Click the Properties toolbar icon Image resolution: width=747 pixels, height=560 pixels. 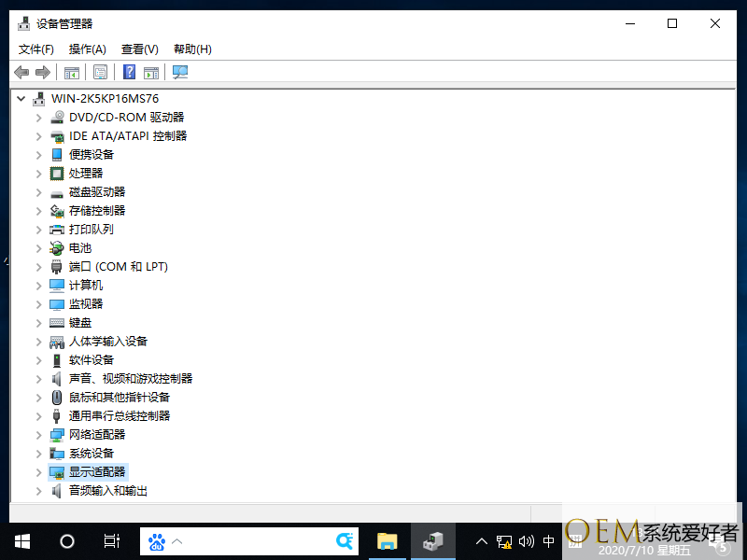(x=100, y=72)
